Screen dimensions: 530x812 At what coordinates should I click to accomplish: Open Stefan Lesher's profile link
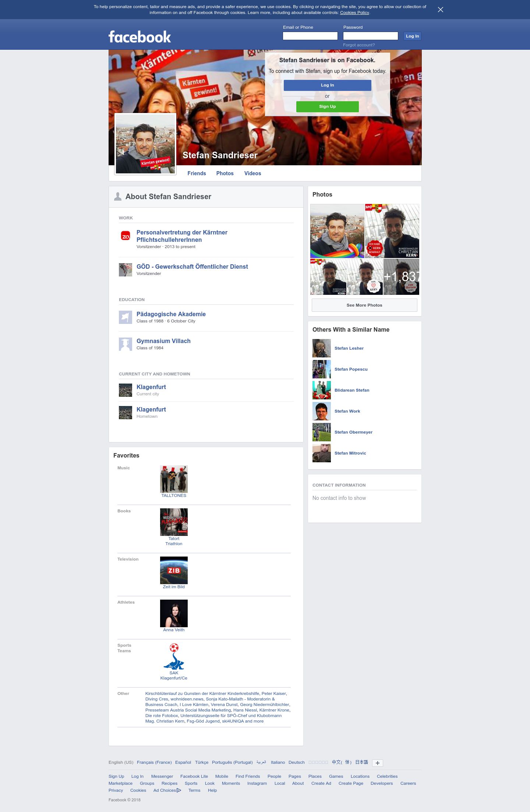(349, 348)
